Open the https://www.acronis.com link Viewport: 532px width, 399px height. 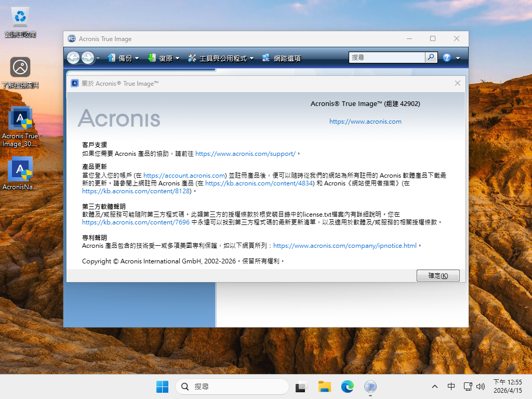[x=365, y=122]
